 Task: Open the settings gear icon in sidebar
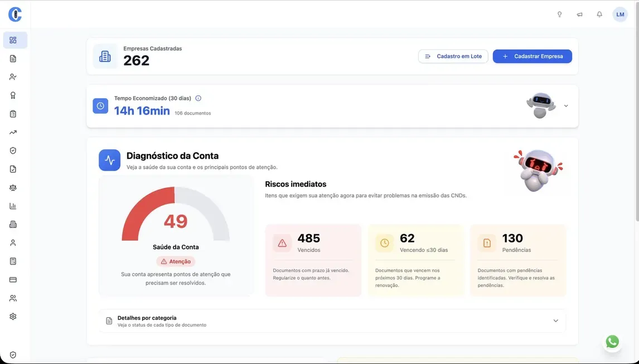13,316
